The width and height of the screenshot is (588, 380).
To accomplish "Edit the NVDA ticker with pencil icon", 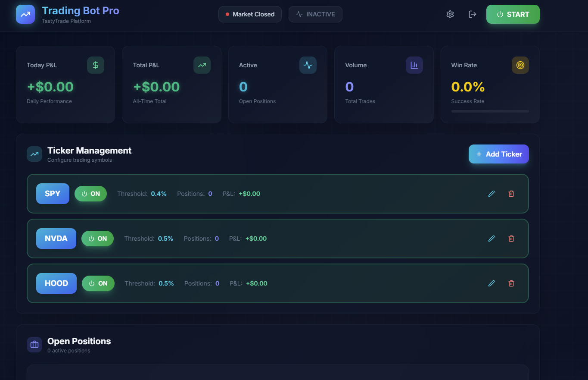I will [x=492, y=239].
